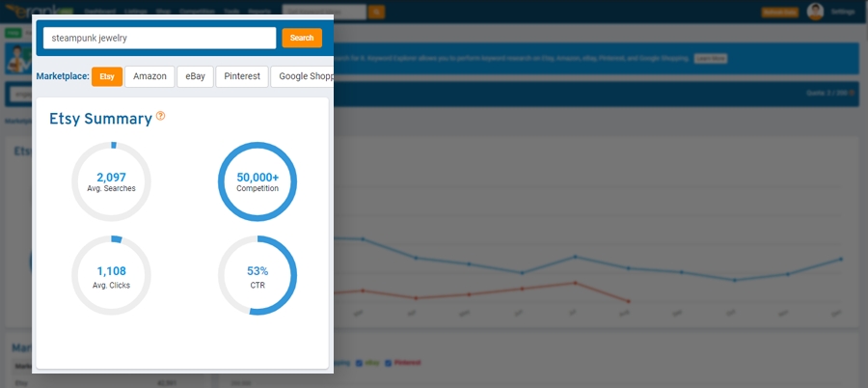Switch to the Google Shopping marketplace tab
This screenshot has height=388, width=868.
pyautogui.click(x=302, y=76)
